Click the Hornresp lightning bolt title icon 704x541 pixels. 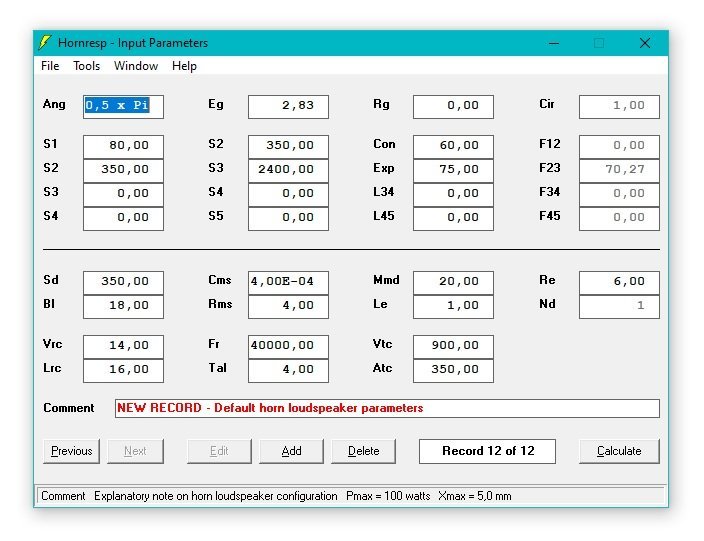tap(45, 43)
